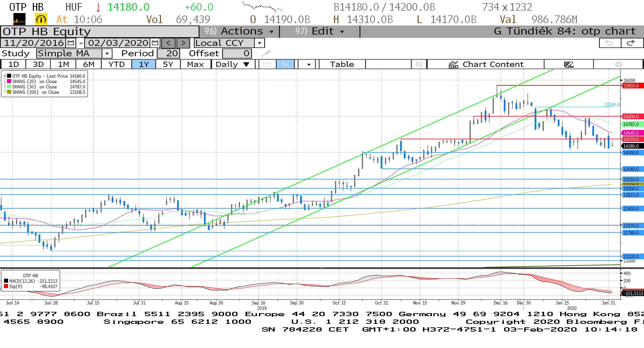644x348 pixels.
Task: Click olive SMAVG (200) legend swatch
Action: pyautogui.click(x=9, y=92)
